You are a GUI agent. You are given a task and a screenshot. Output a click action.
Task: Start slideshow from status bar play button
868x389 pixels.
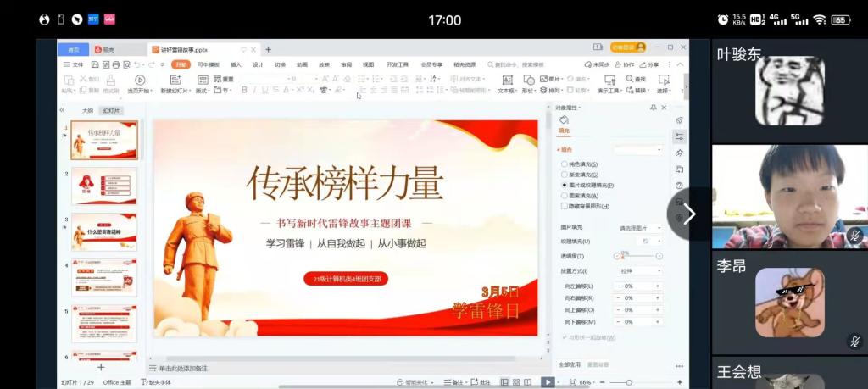point(548,382)
